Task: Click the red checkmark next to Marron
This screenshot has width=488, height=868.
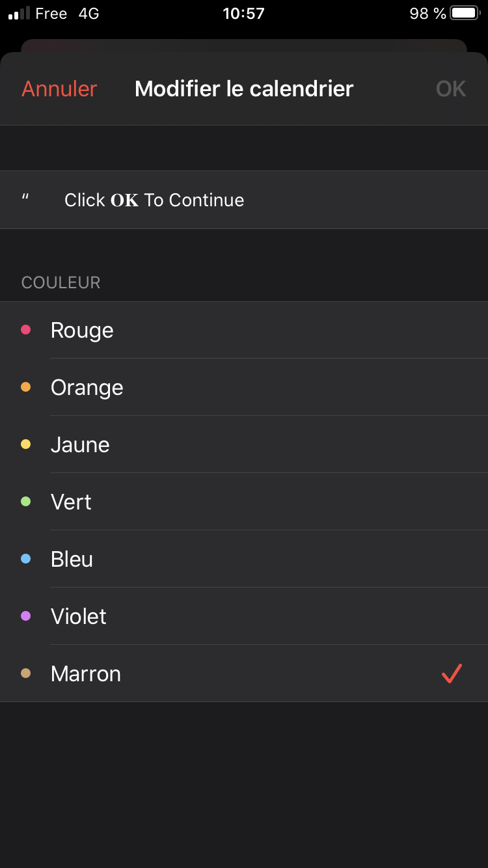Action: (x=452, y=673)
